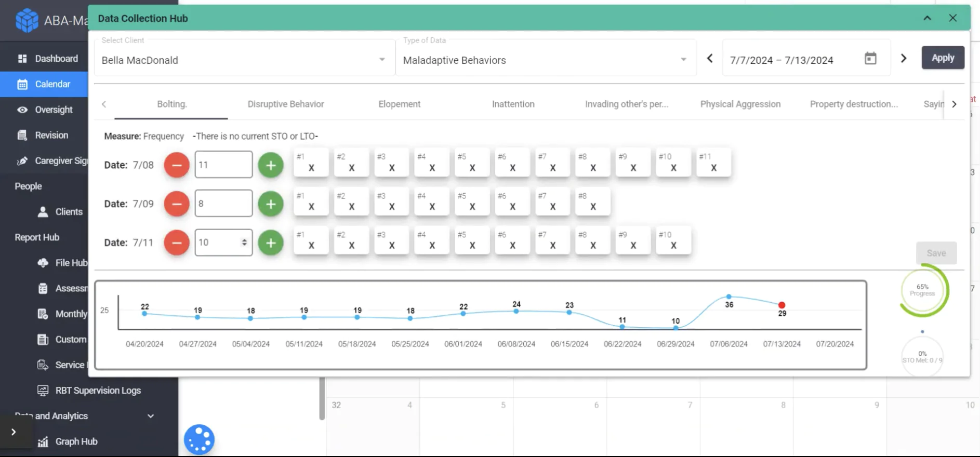
Task: Open Service report sidebar entry
Action: pyautogui.click(x=62, y=365)
